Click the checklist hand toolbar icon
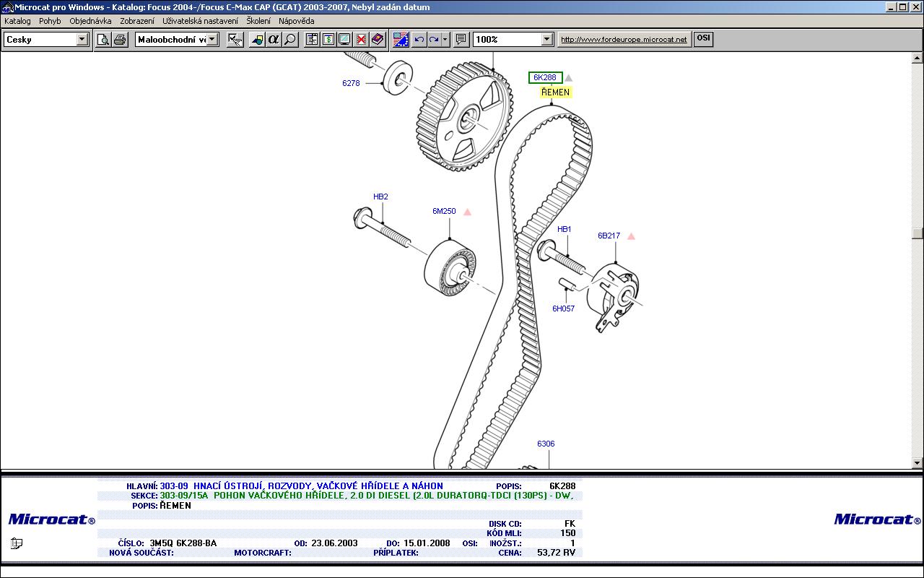This screenshot has height=578, width=924. [x=235, y=40]
